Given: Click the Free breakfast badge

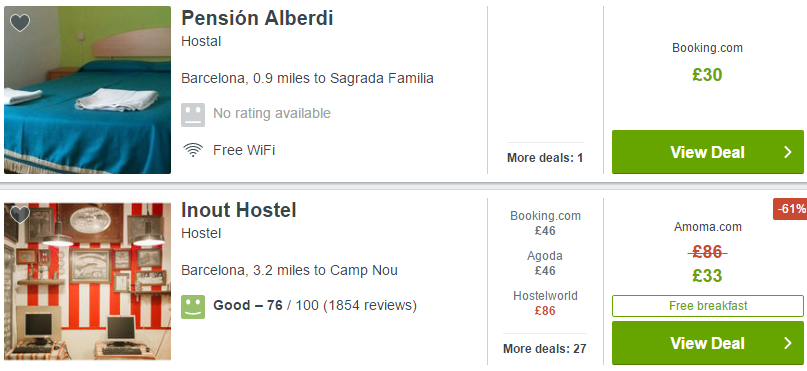Looking at the screenshot, I should [708, 306].
